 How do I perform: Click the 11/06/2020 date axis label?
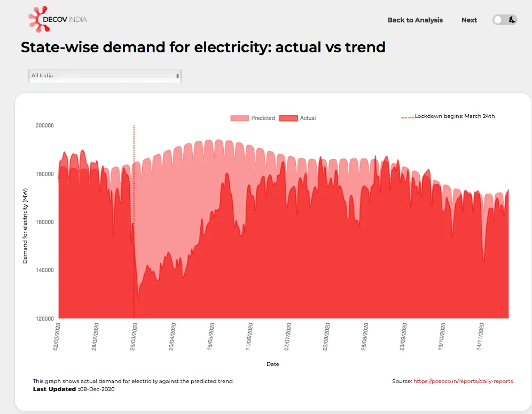click(x=250, y=337)
